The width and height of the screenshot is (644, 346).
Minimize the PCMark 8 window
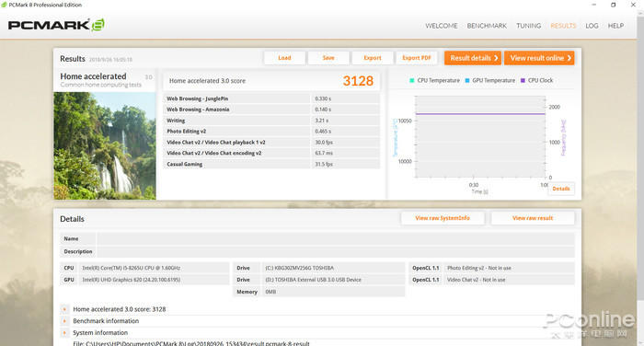(x=594, y=5)
